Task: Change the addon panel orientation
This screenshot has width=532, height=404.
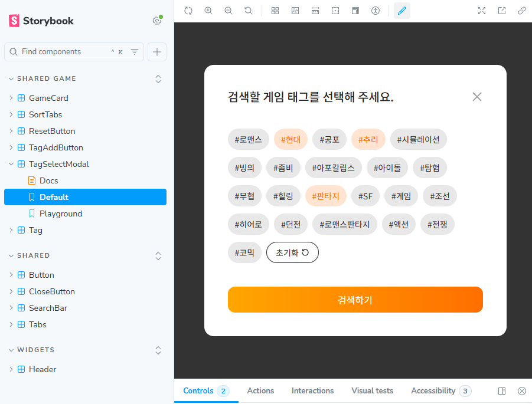Action: [502, 391]
